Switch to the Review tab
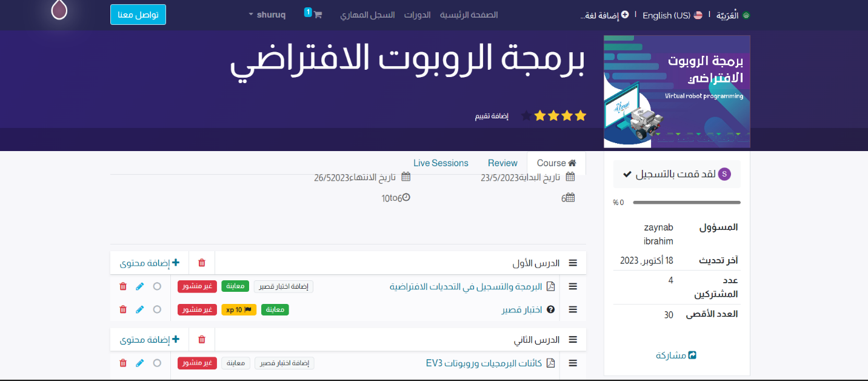The width and height of the screenshot is (868, 381). [502, 163]
